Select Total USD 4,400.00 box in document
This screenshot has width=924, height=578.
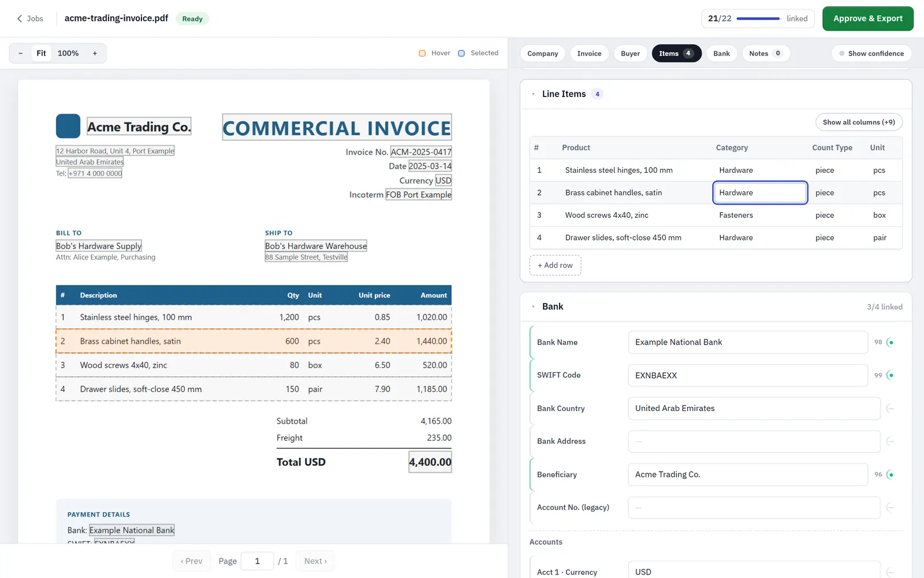430,462
